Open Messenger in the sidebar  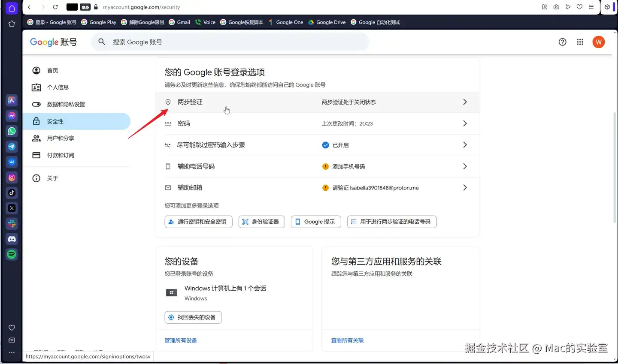[12, 116]
